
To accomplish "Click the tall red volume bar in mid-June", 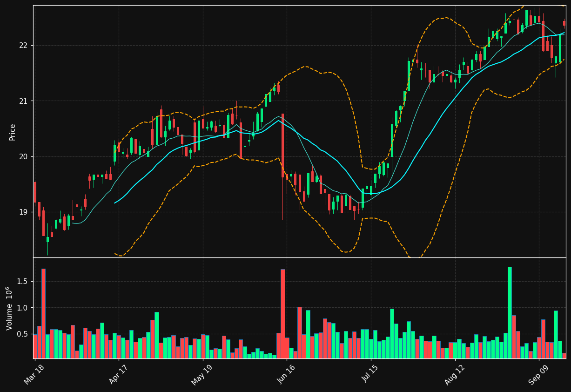I will point(282,314).
